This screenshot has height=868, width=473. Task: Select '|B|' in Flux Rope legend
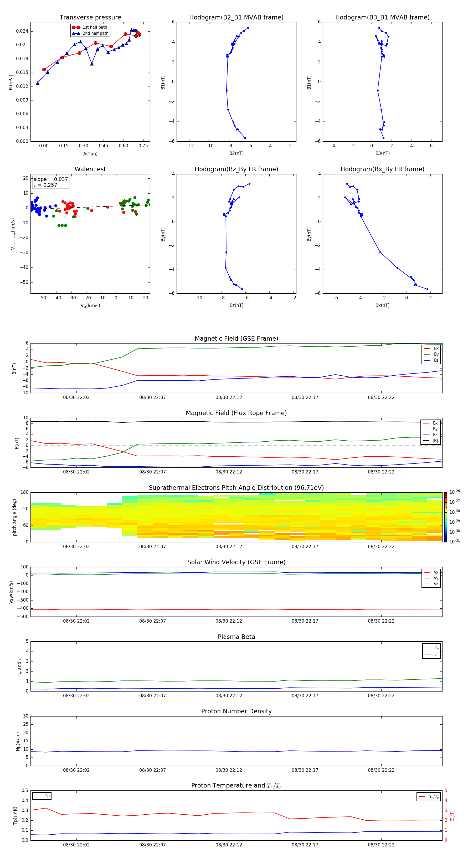tap(431, 441)
